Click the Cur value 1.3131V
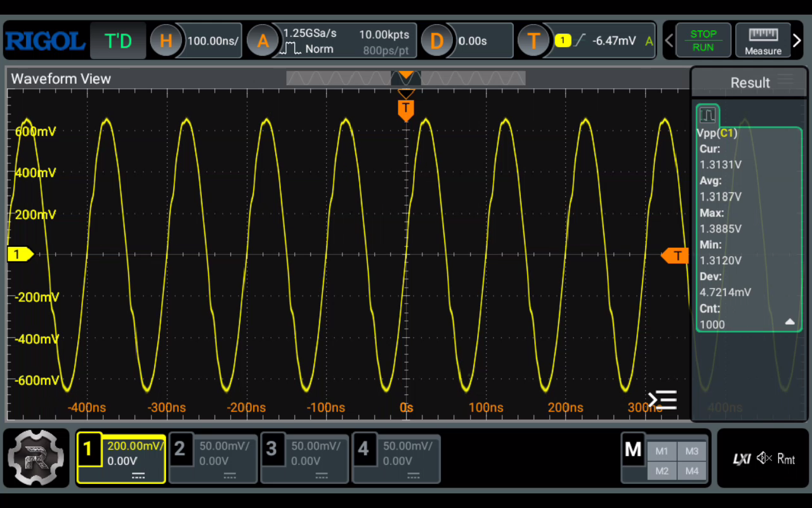This screenshot has height=508, width=812. pyautogui.click(x=721, y=164)
